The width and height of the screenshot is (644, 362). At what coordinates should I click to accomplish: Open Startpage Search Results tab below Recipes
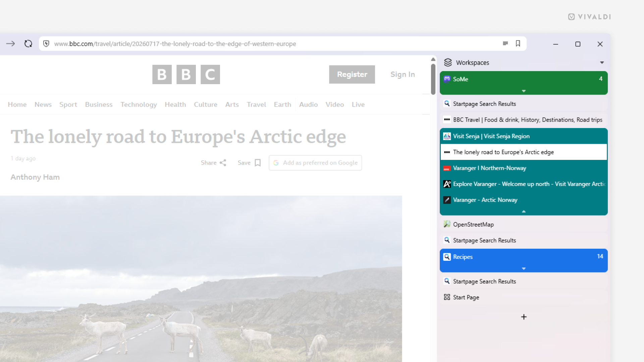click(x=524, y=281)
